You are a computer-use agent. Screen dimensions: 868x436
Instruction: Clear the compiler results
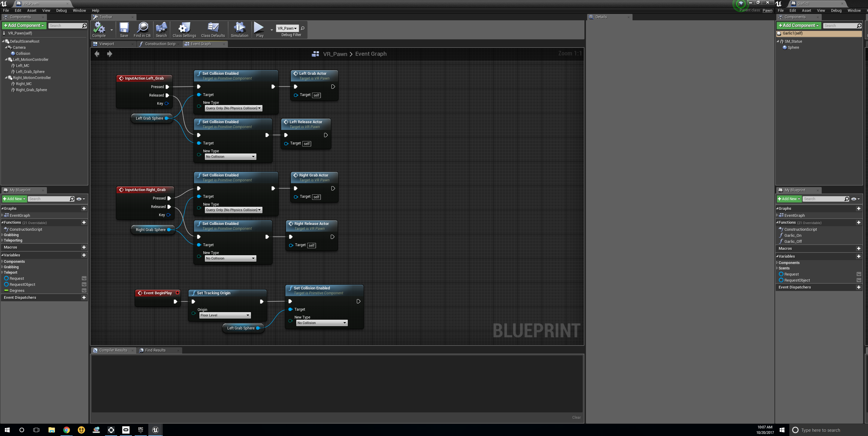tap(576, 418)
